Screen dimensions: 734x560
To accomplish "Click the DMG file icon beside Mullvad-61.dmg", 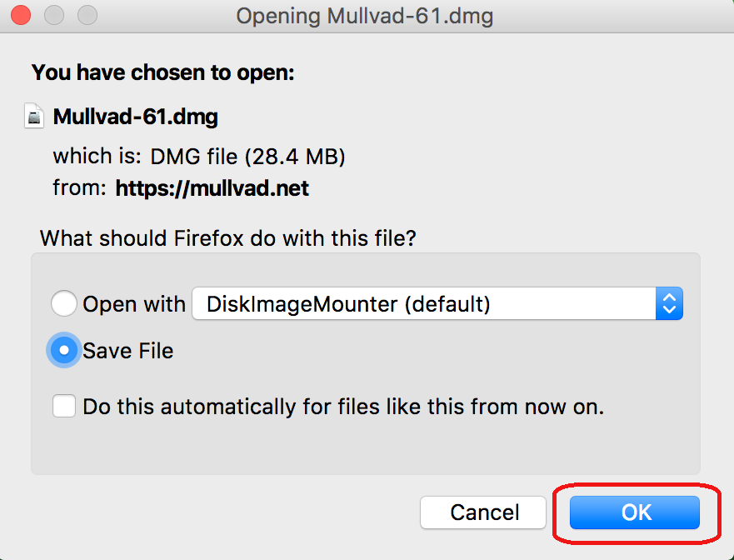I will point(34,116).
